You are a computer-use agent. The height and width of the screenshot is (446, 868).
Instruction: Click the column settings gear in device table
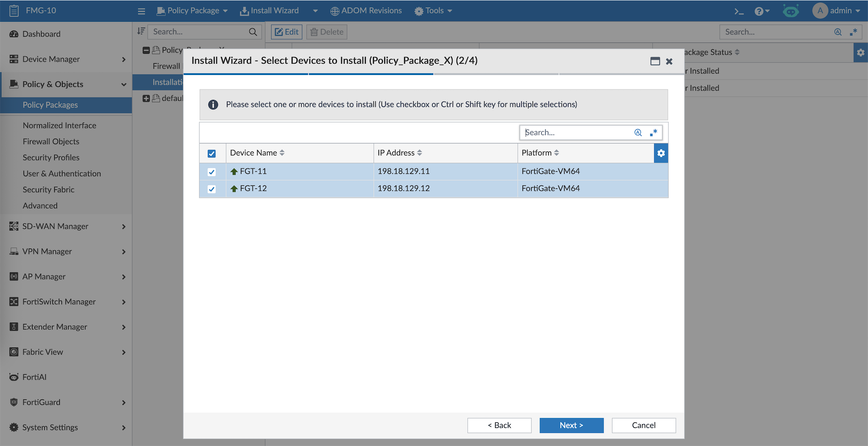pos(661,153)
